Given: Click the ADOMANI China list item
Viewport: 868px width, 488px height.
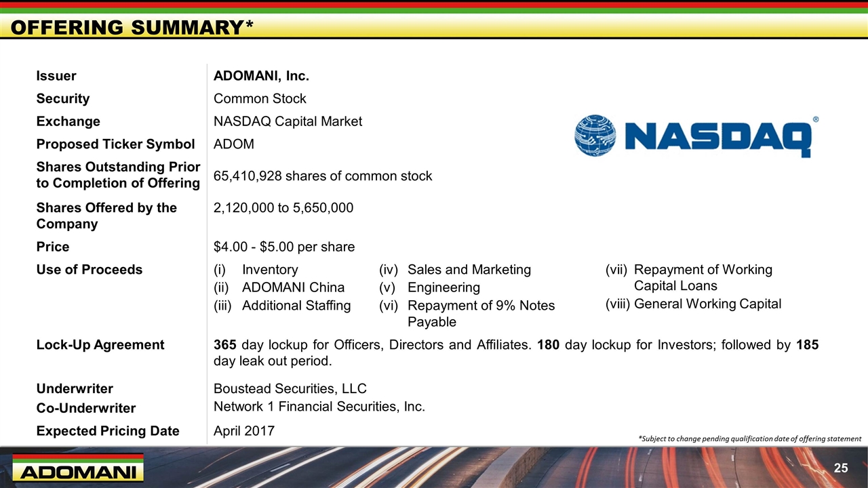Looking at the screenshot, I should click(293, 287).
